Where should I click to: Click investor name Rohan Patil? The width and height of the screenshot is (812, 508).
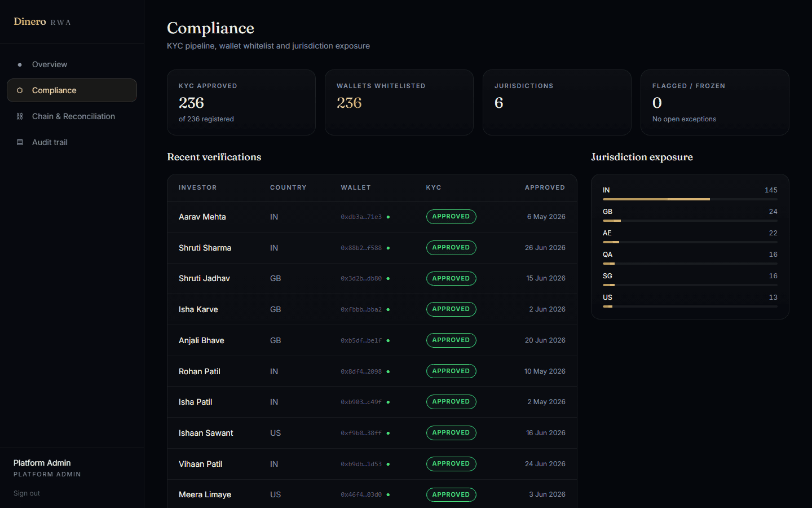(x=200, y=371)
